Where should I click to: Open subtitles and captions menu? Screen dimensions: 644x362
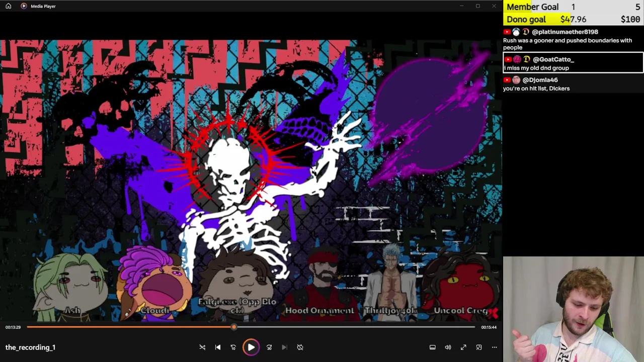click(x=432, y=347)
